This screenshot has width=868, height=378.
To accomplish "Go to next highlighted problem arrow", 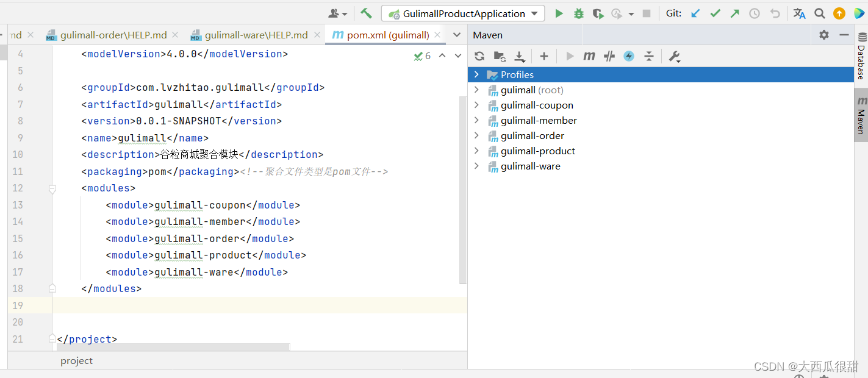I will coord(457,55).
